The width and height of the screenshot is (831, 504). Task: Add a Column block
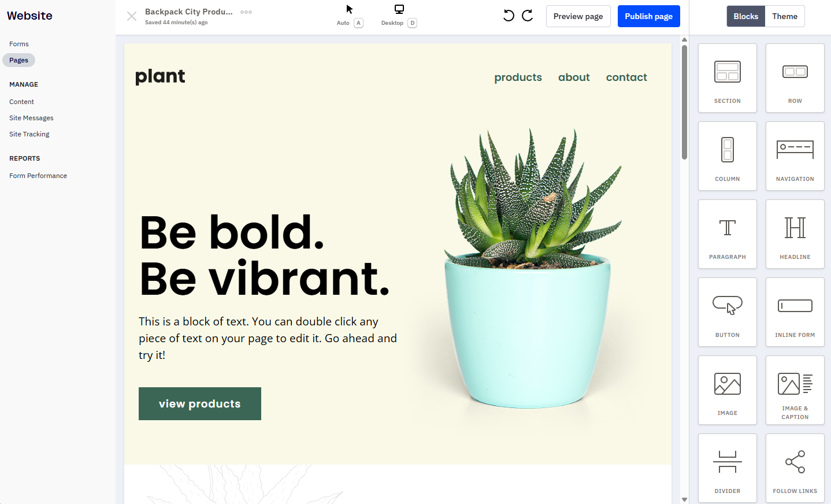(x=727, y=156)
